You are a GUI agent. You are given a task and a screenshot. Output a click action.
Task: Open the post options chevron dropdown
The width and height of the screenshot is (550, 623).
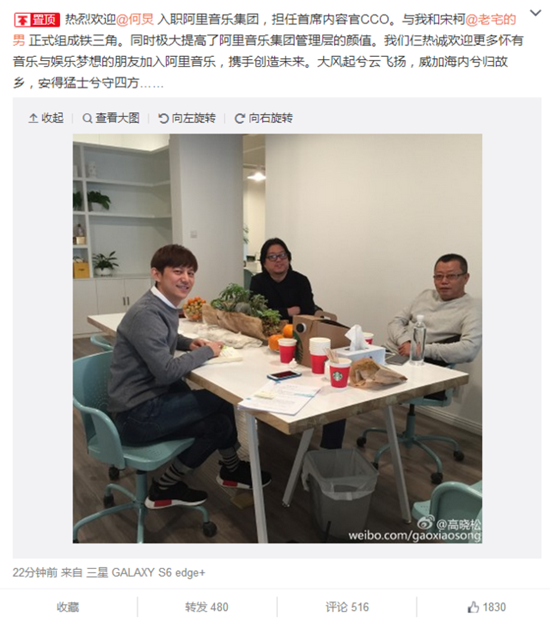click(x=535, y=13)
